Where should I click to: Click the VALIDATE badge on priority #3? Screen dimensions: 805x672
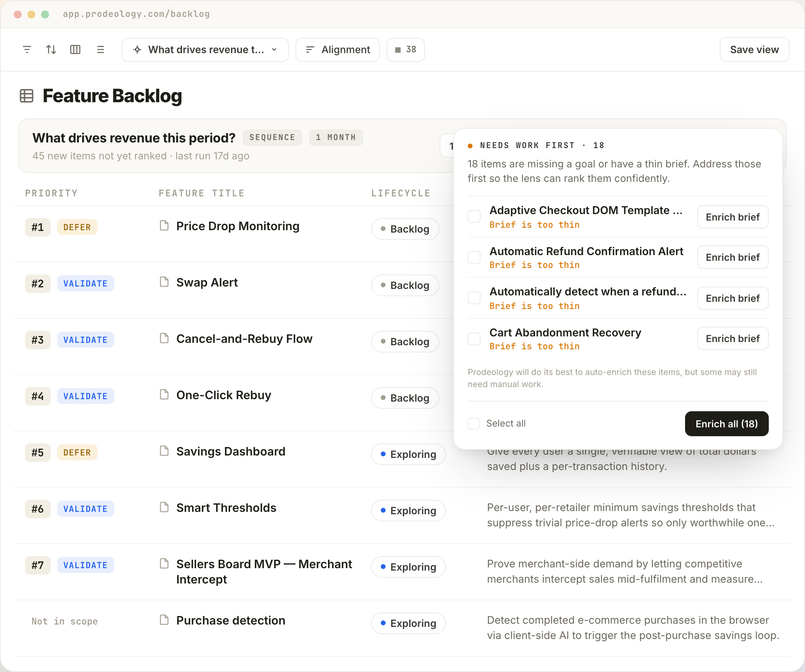point(85,340)
